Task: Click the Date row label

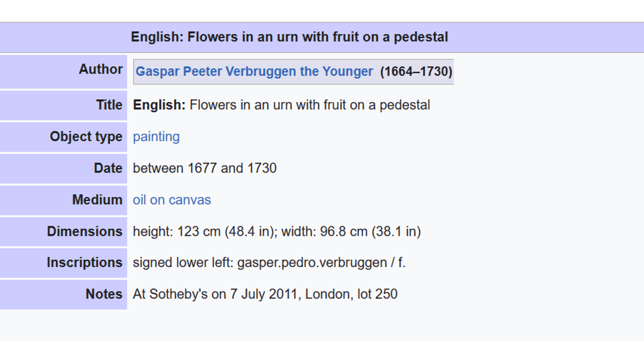Action: click(108, 168)
